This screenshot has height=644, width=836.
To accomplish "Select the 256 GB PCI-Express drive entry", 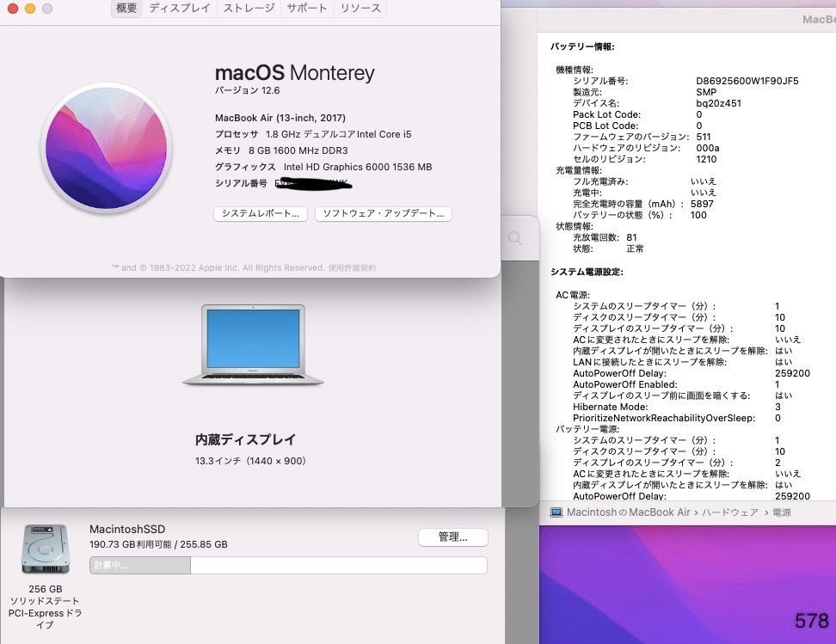I will pos(46,606).
